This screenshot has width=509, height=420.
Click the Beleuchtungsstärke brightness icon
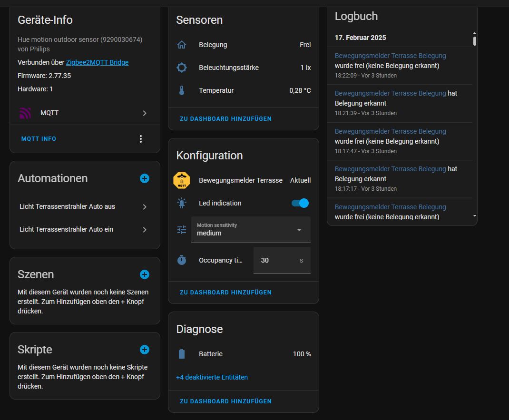(x=182, y=68)
